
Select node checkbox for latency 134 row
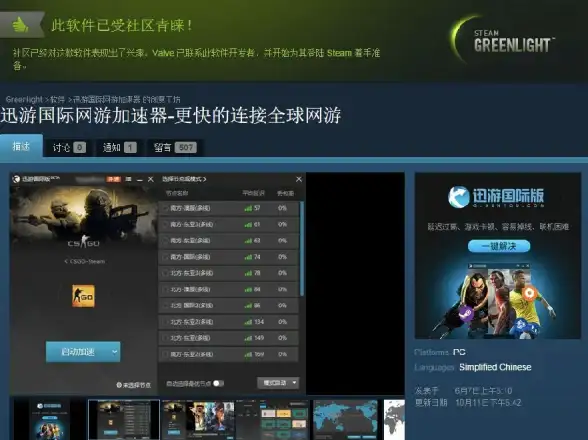[165, 322]
